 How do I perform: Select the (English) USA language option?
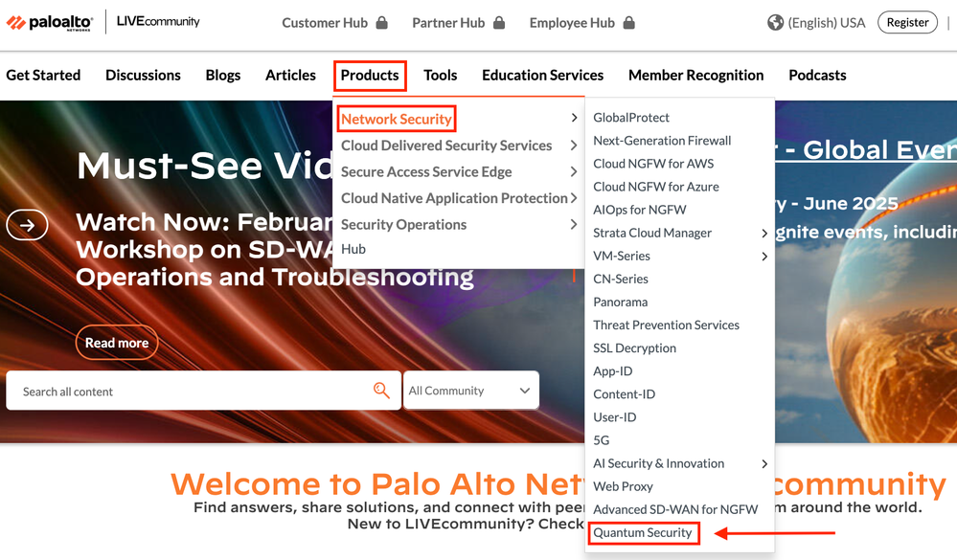tap(827, 23)
